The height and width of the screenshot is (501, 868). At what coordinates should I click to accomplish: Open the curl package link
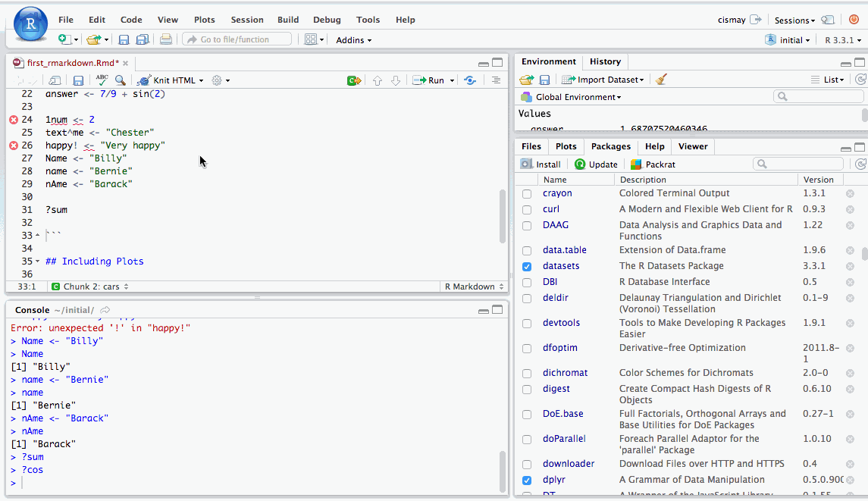coord(551,209)
